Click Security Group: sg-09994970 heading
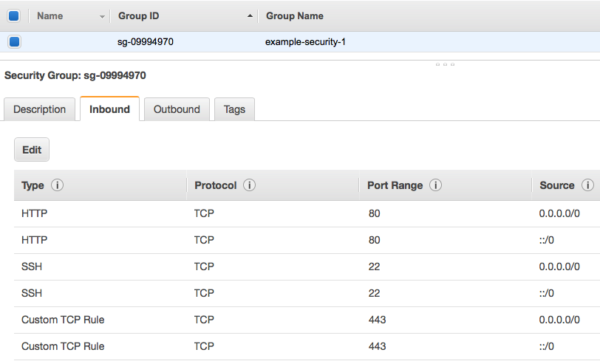600x361 pixels. [x=75, y=75]
